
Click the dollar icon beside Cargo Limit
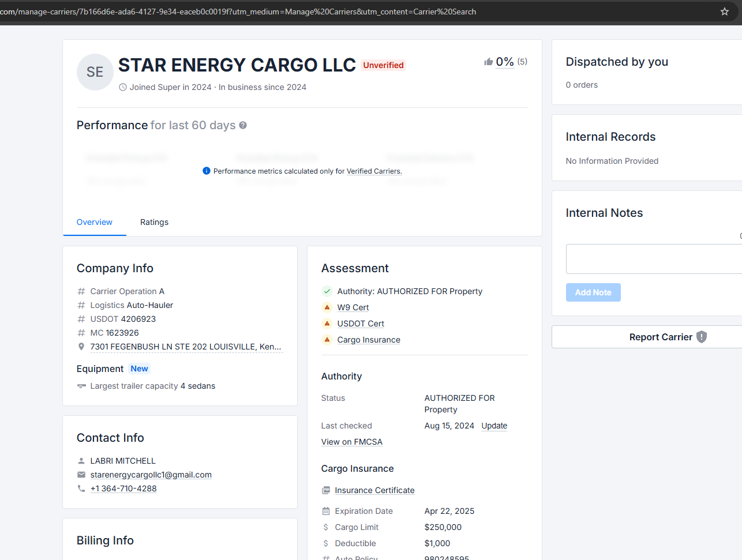[326, 527]
